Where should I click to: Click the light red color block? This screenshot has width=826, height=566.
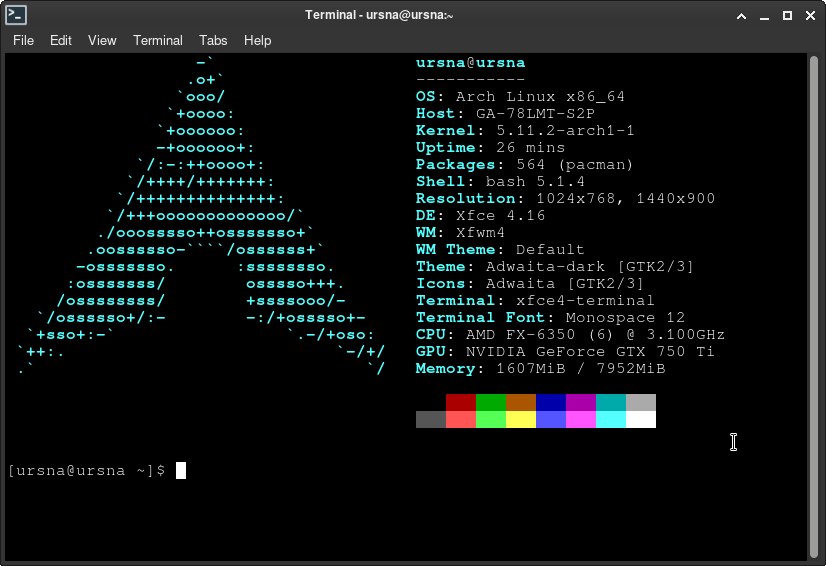coord(460,419)
